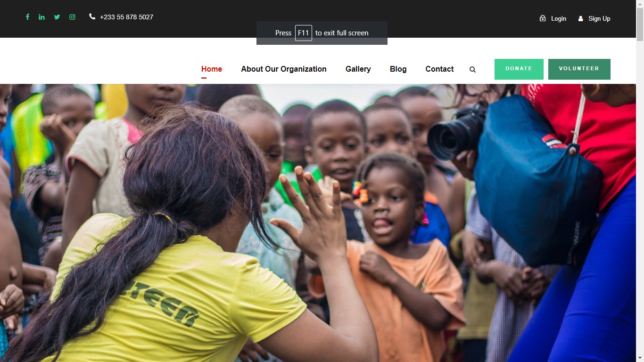Click the search magnifier icon
The width and height of the screenshot is (644, 362).
(x=472, y=69)
